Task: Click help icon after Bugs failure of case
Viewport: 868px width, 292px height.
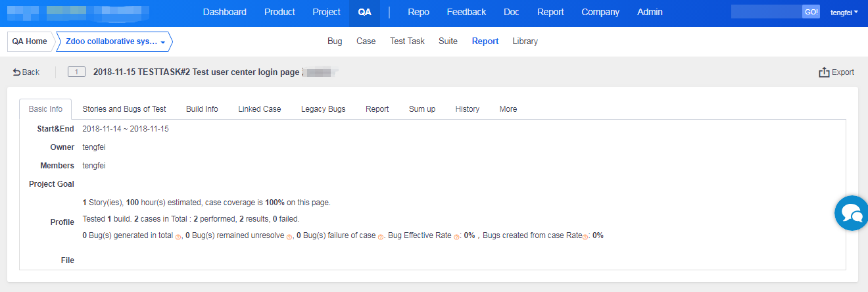Action: coord(381,237)
